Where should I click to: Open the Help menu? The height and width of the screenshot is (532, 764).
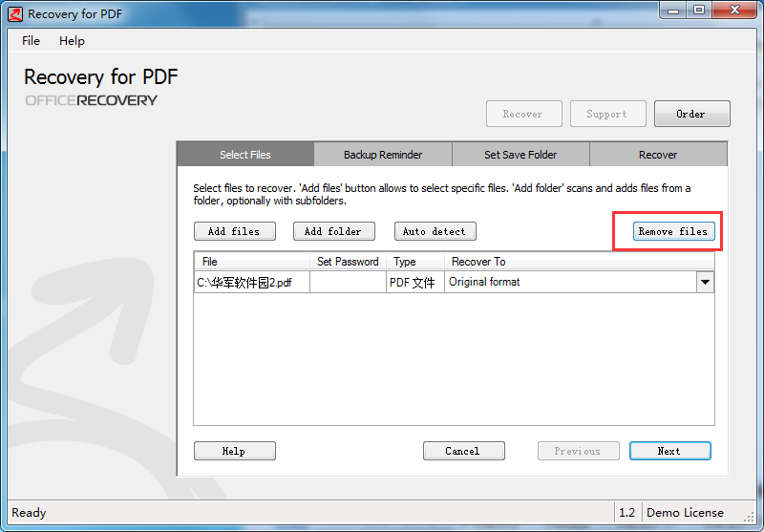73,41
